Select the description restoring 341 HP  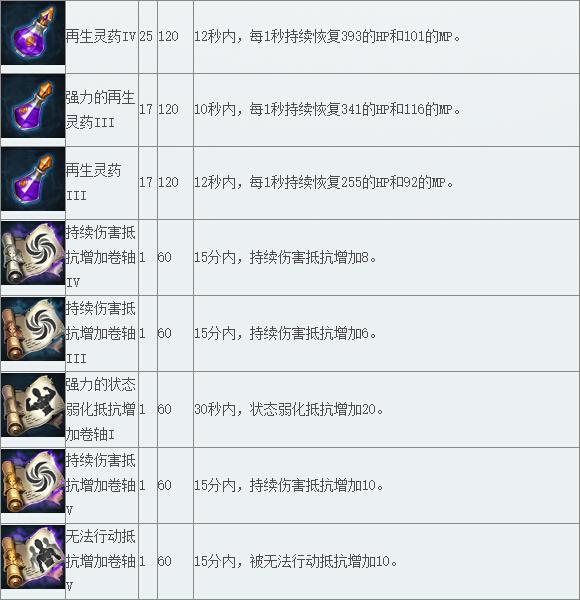click(327, 110)
